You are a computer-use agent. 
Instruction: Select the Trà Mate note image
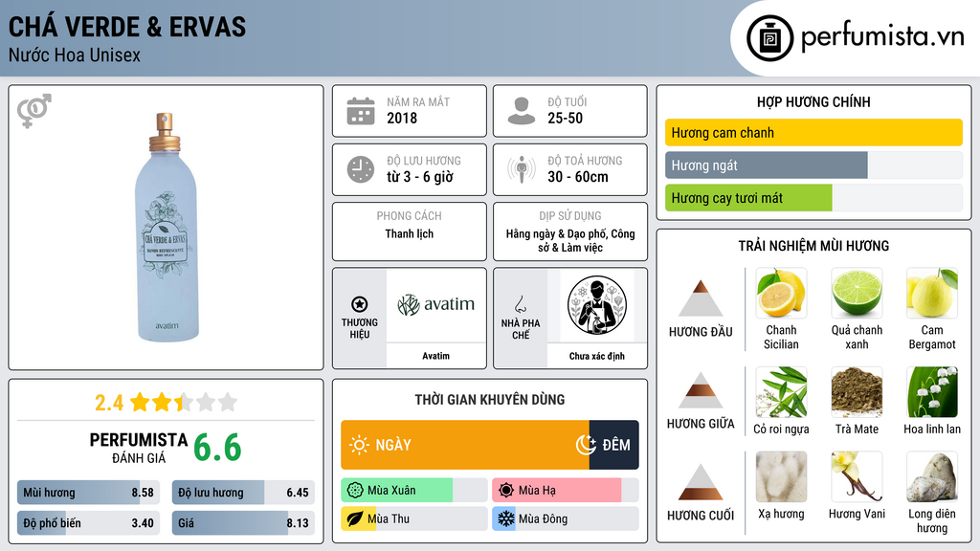tap(857, 391)
